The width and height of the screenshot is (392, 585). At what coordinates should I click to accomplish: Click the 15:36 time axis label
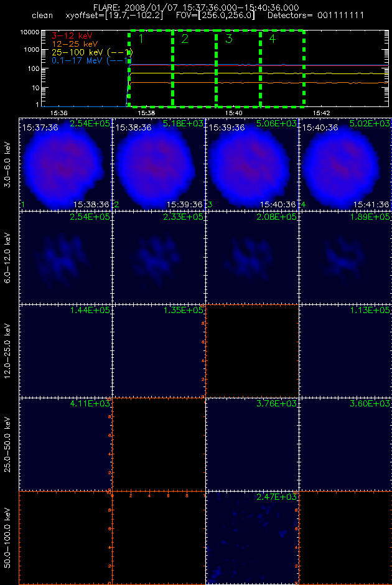point(58,112)
